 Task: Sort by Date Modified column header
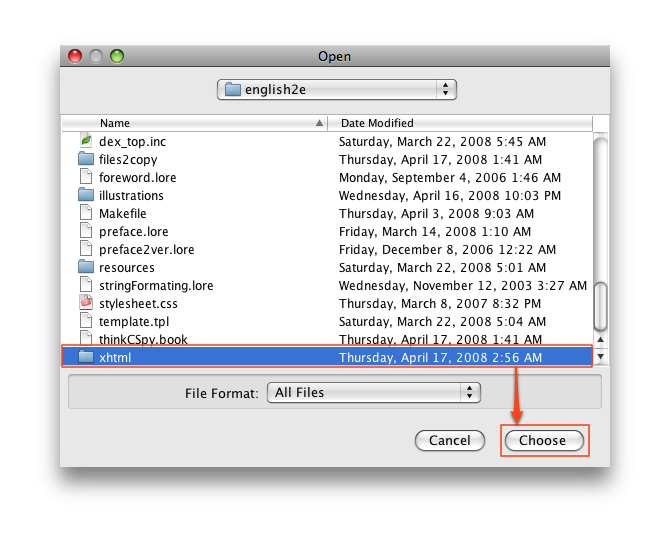[x=459, y=123]
